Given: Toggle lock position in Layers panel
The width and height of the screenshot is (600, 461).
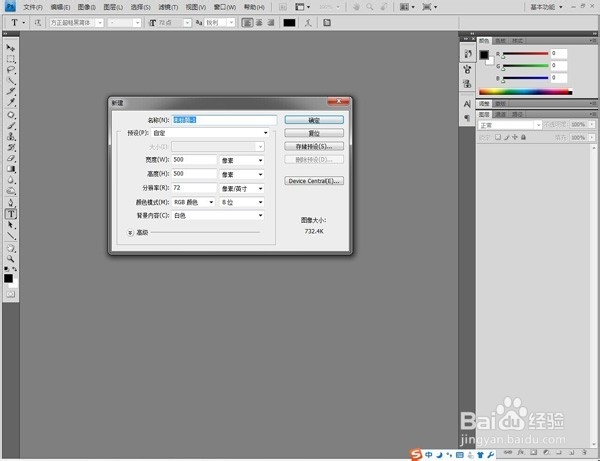Looking at the screenshot, I should point(515,137).
